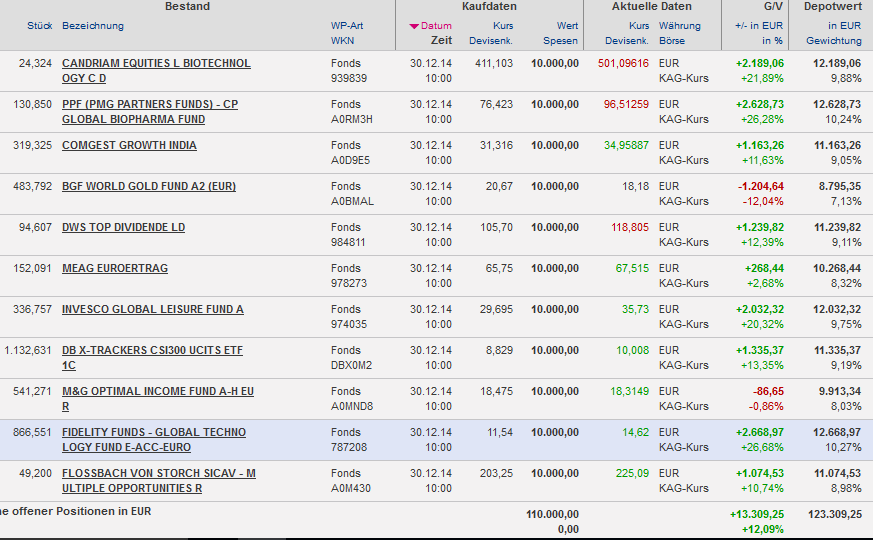The image size is (873, 540).
Task: Select the WKN A0M430 cell
Action: tap(351, 488)
